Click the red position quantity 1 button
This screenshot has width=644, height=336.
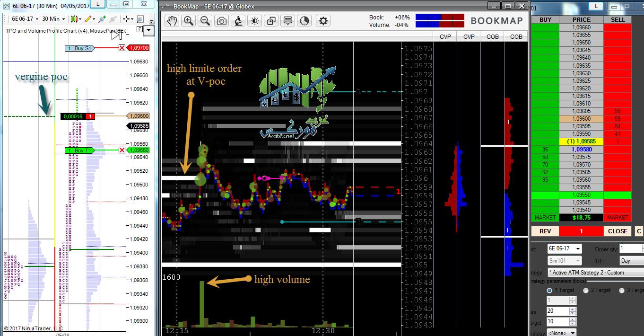(x=581, y=231)
